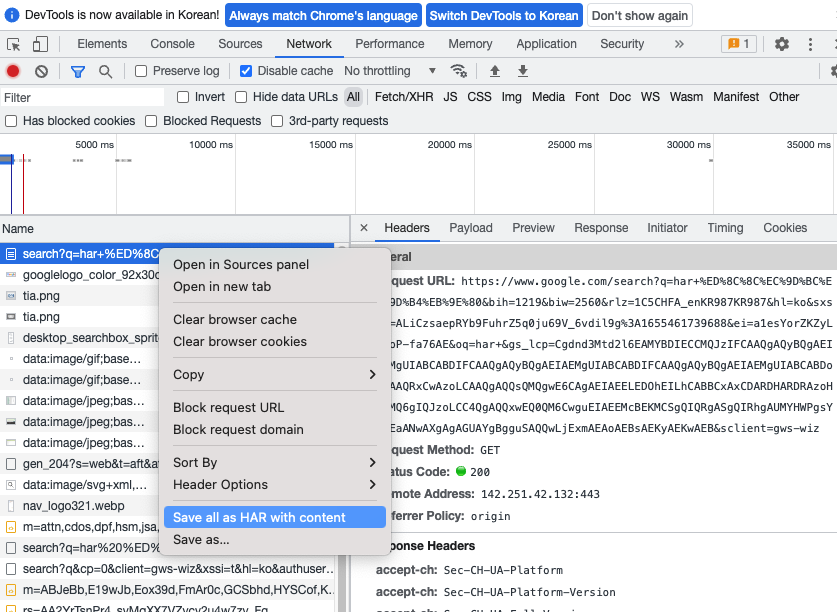Open DevTools settings gear
This screenshot has height=612, width=837.
click(781, 44)
